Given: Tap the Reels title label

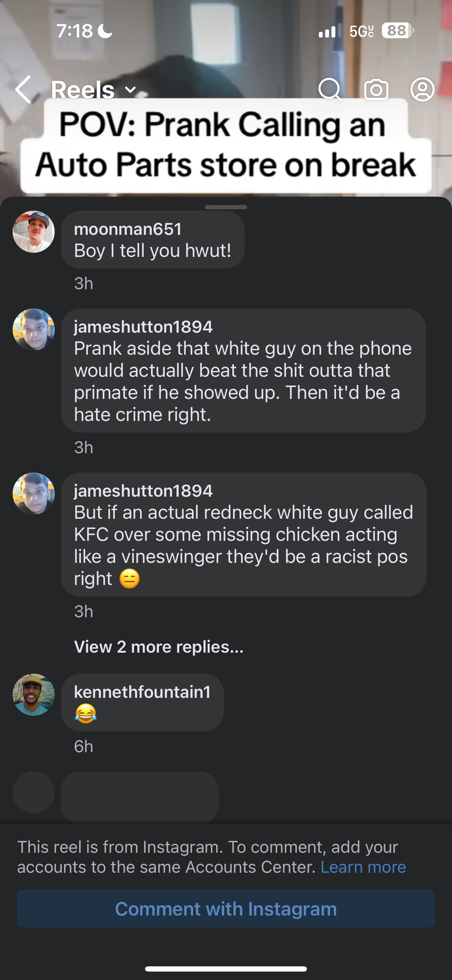Looking at the screenshot, I should click(83, 90).
